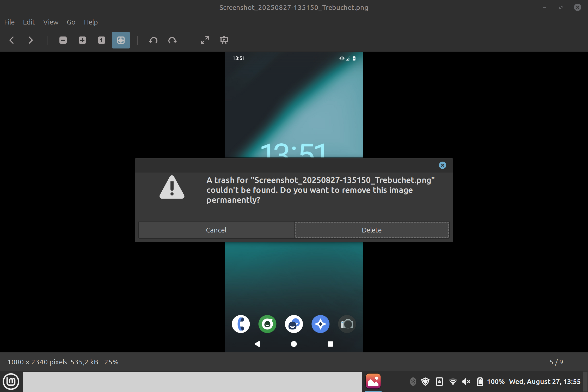
Task: Rotate image clockwise
Action: point(173,40)
